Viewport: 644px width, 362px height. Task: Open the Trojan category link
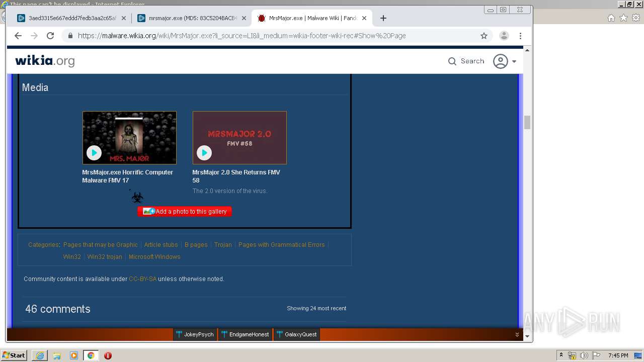pyautogui.click(x=223, y=245)
